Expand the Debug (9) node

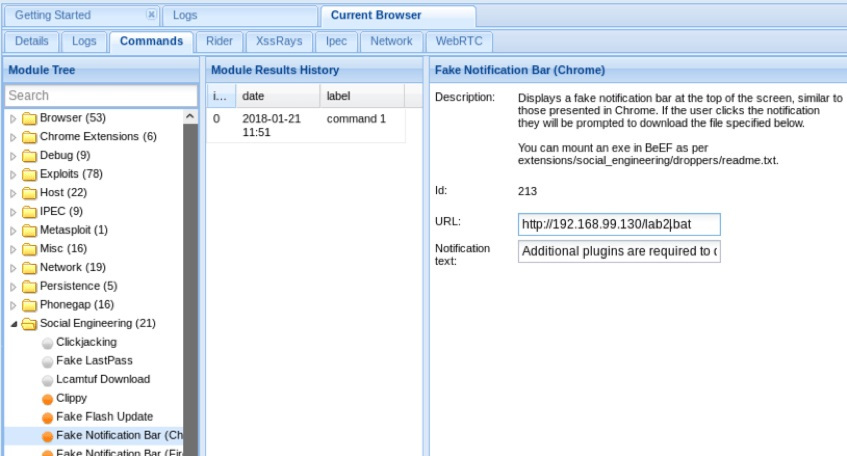(x=13, y=156)
